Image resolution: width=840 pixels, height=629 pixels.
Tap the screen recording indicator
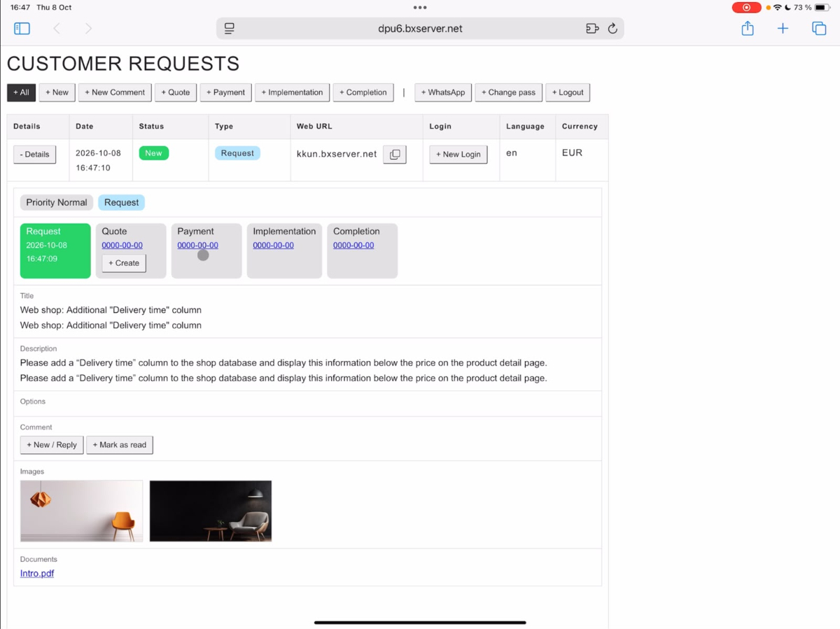(x=746, y=8)
